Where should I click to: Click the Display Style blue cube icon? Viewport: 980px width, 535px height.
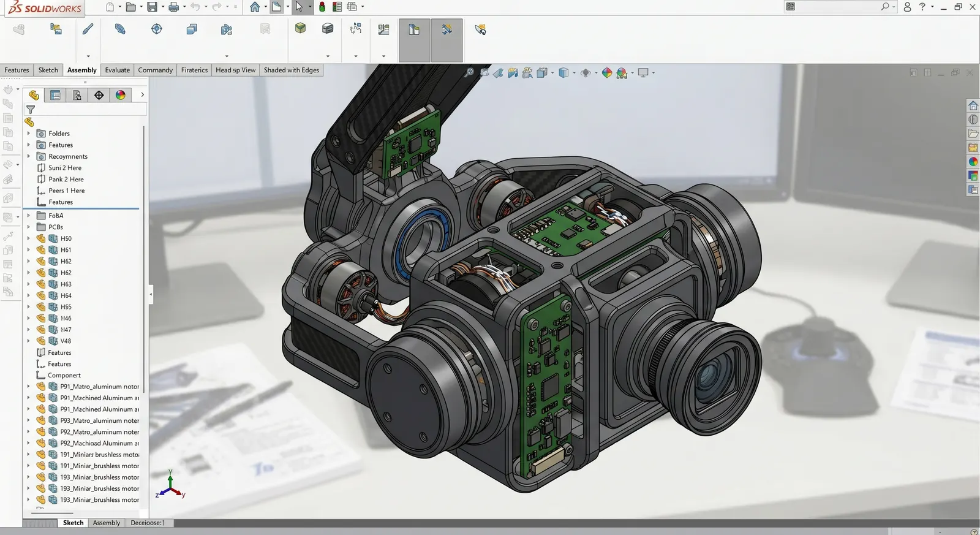(x=563, y=73)
